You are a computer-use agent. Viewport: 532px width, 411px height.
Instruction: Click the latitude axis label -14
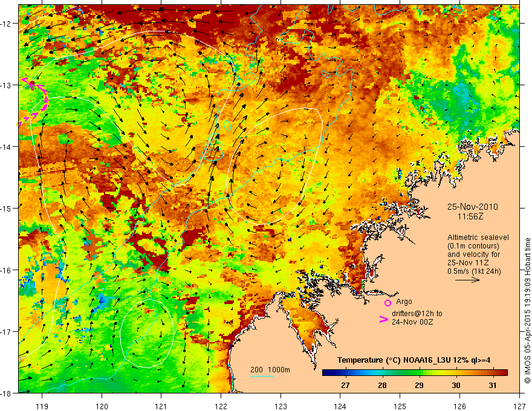[5, 147]
